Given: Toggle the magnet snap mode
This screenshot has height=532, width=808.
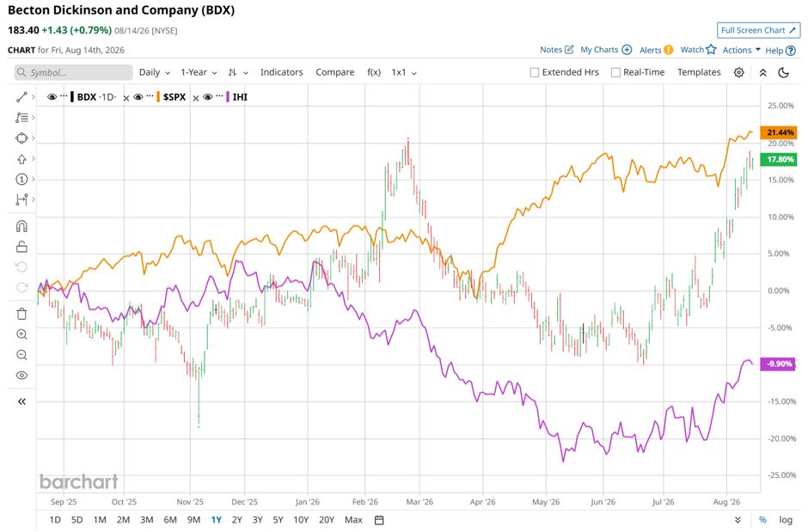Looking at the screenshot, I should 21,226.
